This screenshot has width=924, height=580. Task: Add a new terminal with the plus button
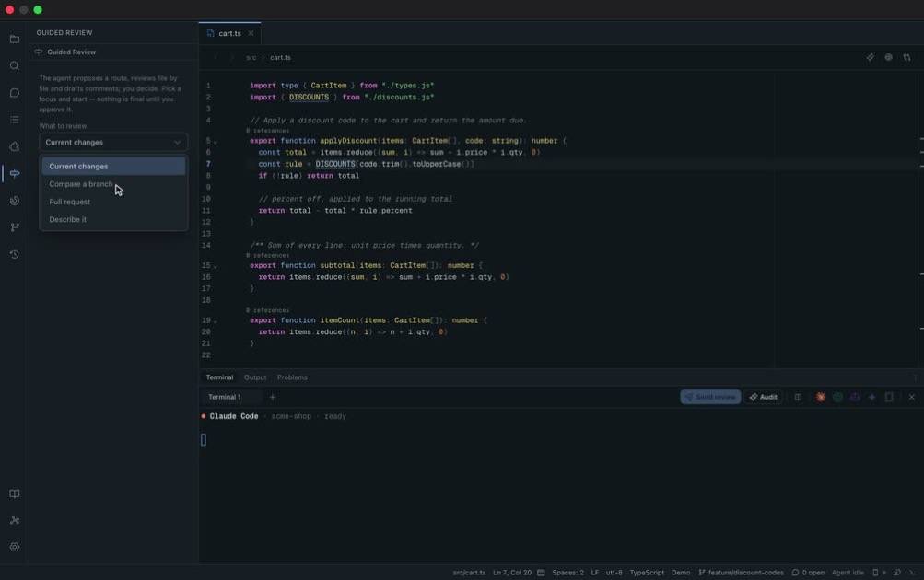[x=273, y=397]
